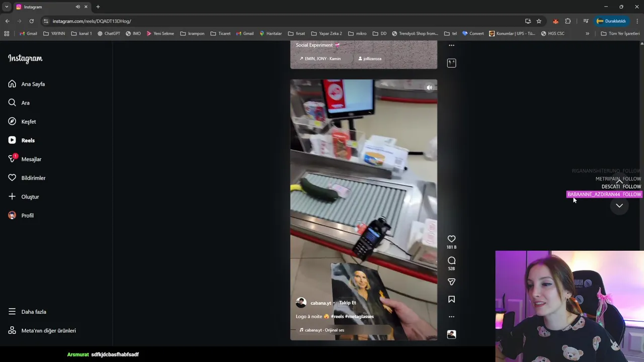The image size is (644, 362).
Task: Bookmark this page with star icon
Action: 539,21
